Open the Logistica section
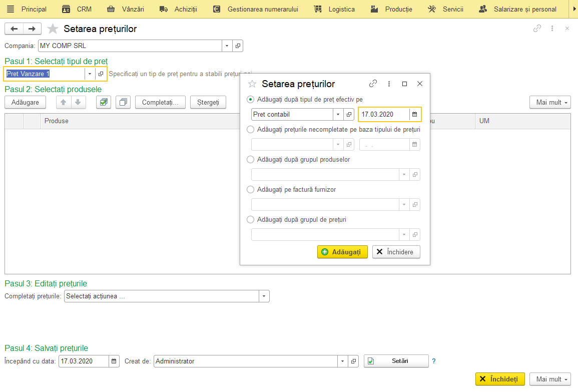 [334, 9]
